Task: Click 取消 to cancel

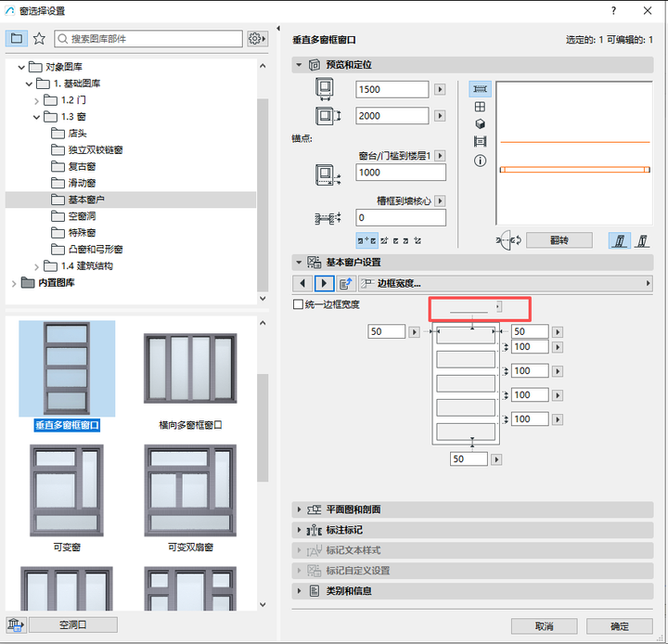Action: pos(545,626)
